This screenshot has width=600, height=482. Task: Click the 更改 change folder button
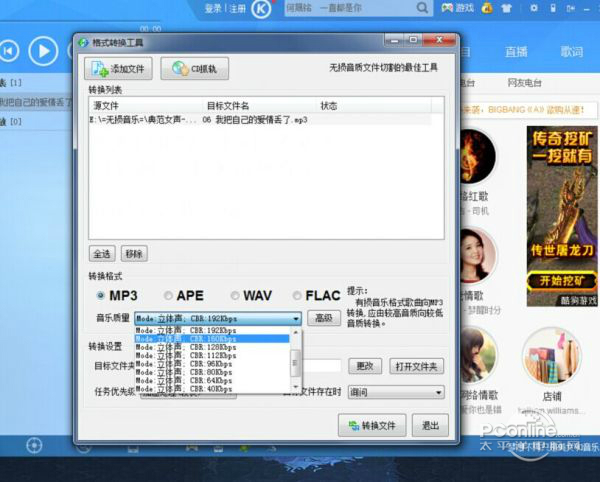point(365,366)
